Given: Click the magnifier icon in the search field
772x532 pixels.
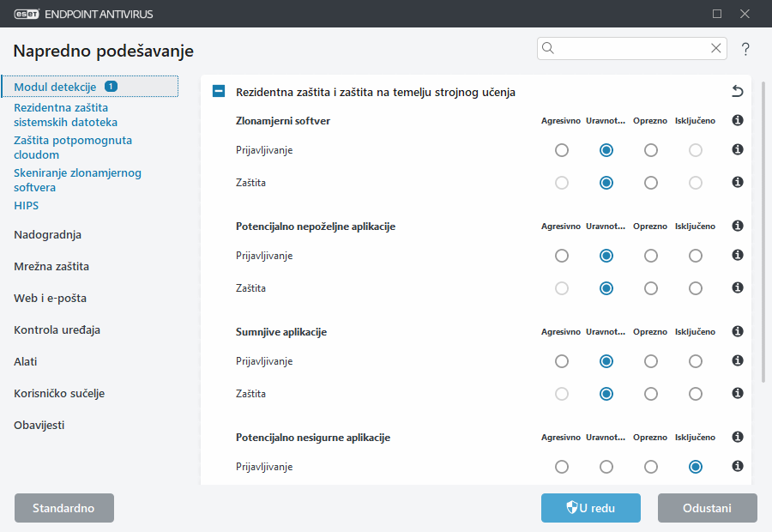Looking at the screenshot, I should (x=548, y=48).
